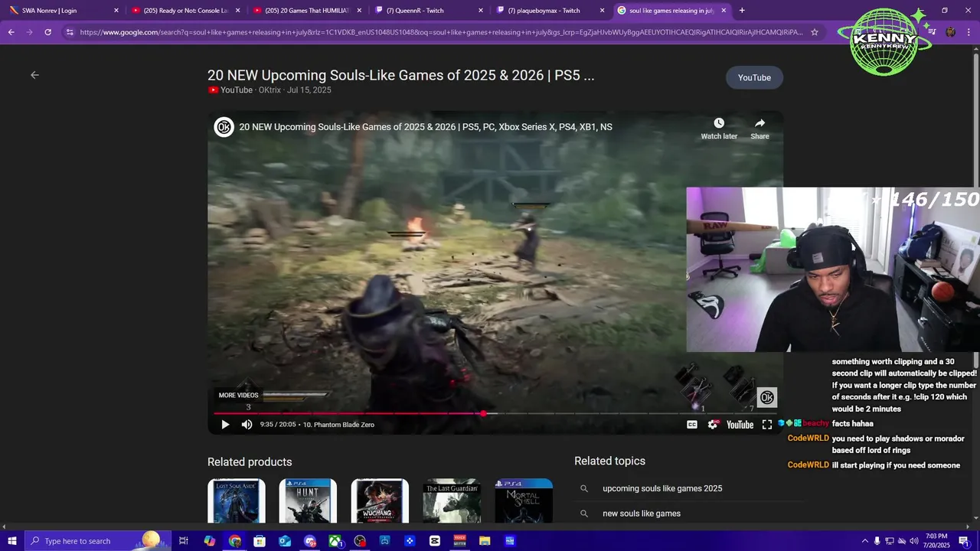Open the 20 NEW Upcoming Souls-Like Games heading
Image resolution: width=980 pixels, height=551 pixels.
coord(400,75)
